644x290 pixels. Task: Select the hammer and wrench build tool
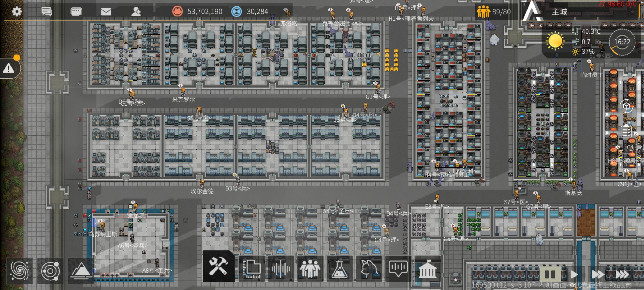[x=218, y=266]
